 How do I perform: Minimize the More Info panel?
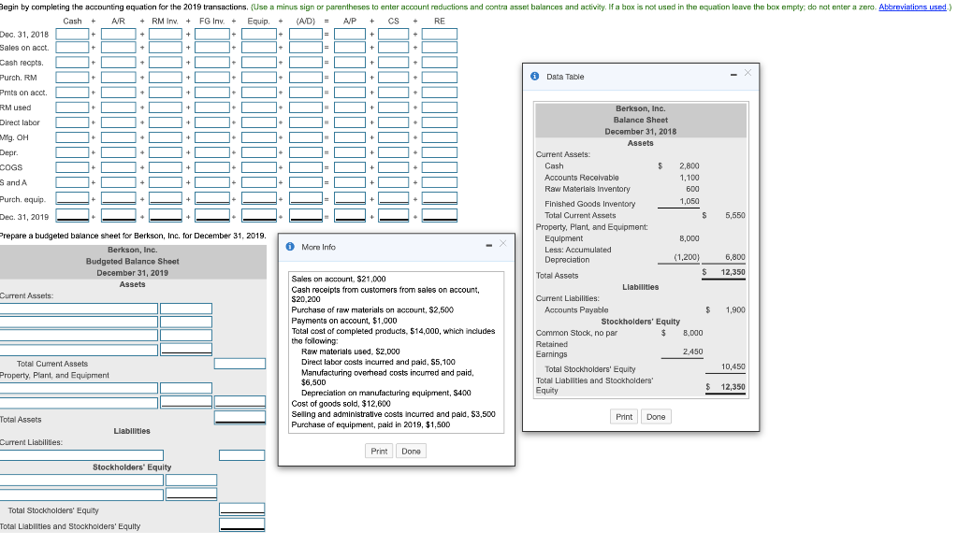(x=488, y=246)
